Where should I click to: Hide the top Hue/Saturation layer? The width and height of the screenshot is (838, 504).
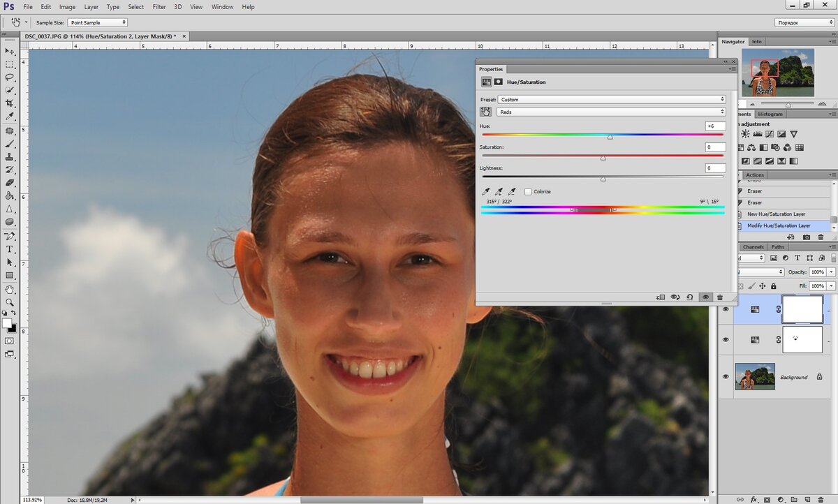tap(726, 309)
